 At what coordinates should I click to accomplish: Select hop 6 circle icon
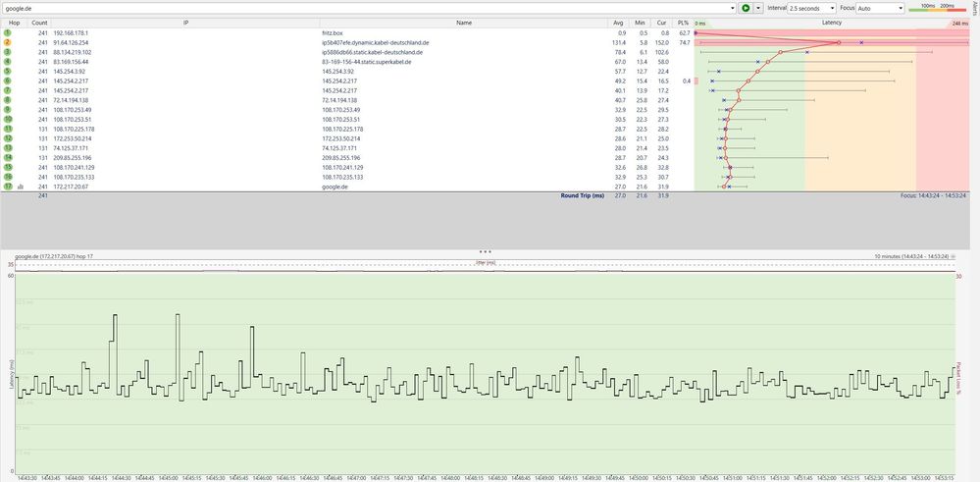coord(8,80)
